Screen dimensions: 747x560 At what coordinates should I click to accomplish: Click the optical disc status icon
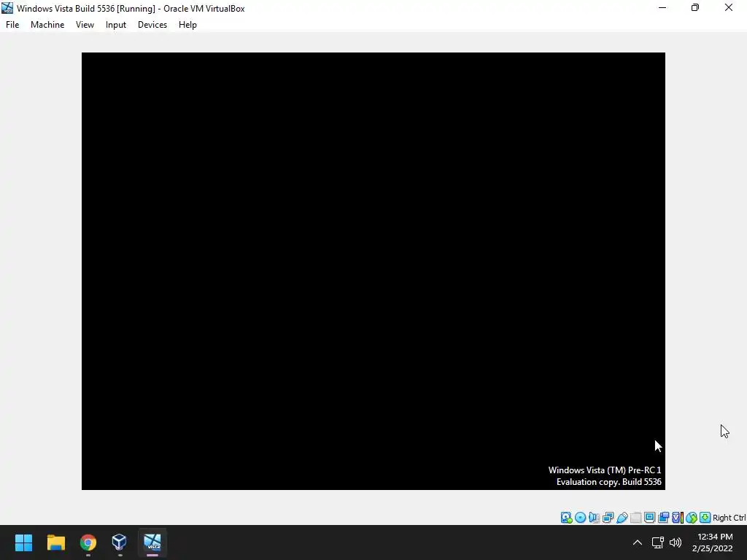(580, 518)
